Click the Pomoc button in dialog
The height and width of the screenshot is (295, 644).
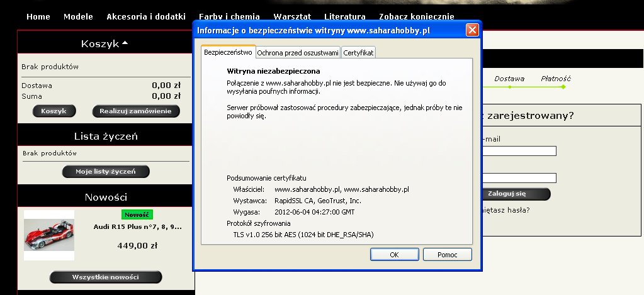click(x=447, y=254)
